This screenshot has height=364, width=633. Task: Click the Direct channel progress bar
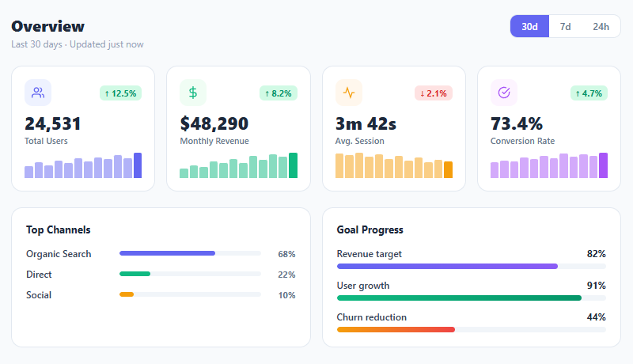[190, 274]
